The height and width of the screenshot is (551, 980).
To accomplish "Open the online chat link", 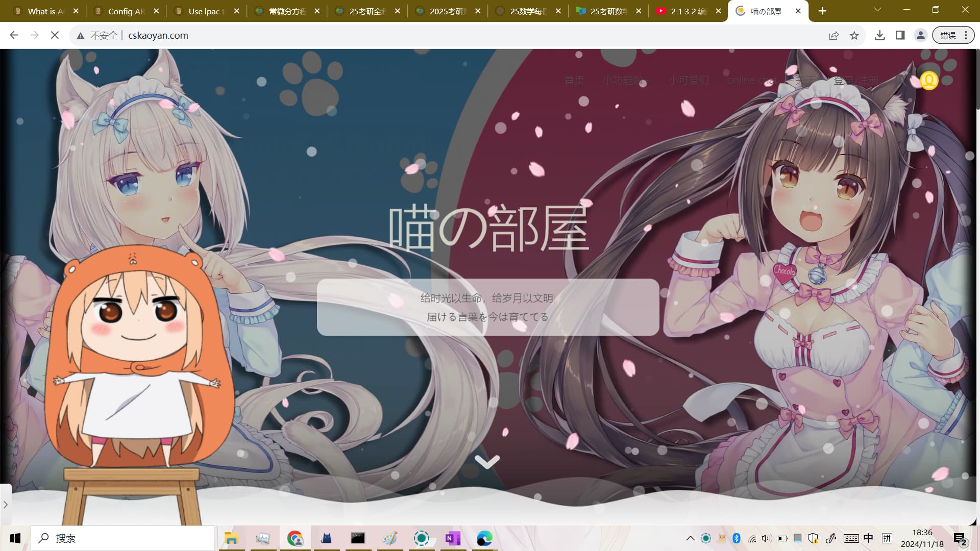I will (x=751, y=80).
